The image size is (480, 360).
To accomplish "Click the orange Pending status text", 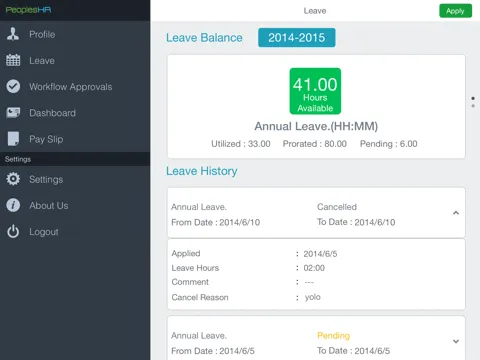I will (333, 335).
